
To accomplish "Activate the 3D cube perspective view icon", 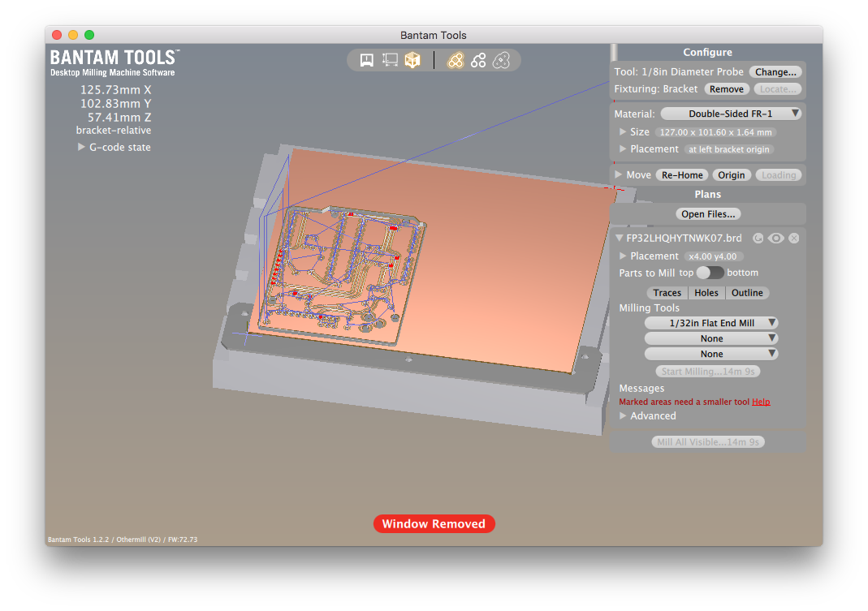I will (x=412, y=60).
